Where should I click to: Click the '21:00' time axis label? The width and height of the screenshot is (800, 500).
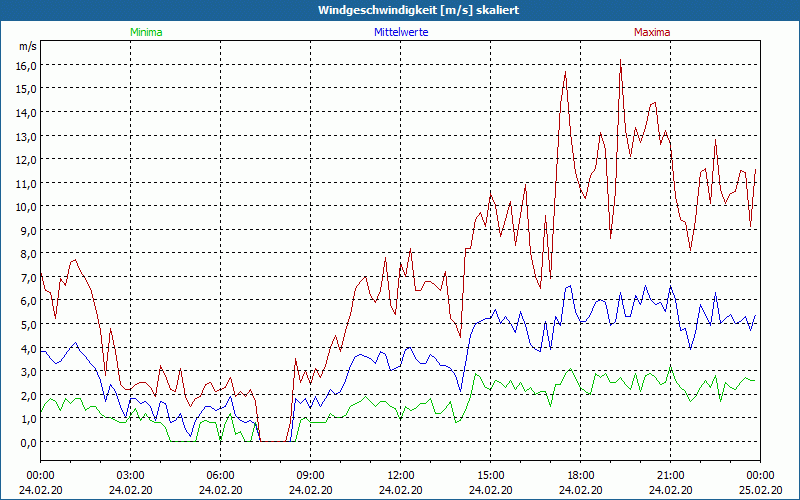pyautogui.click(x=670, y=476)
